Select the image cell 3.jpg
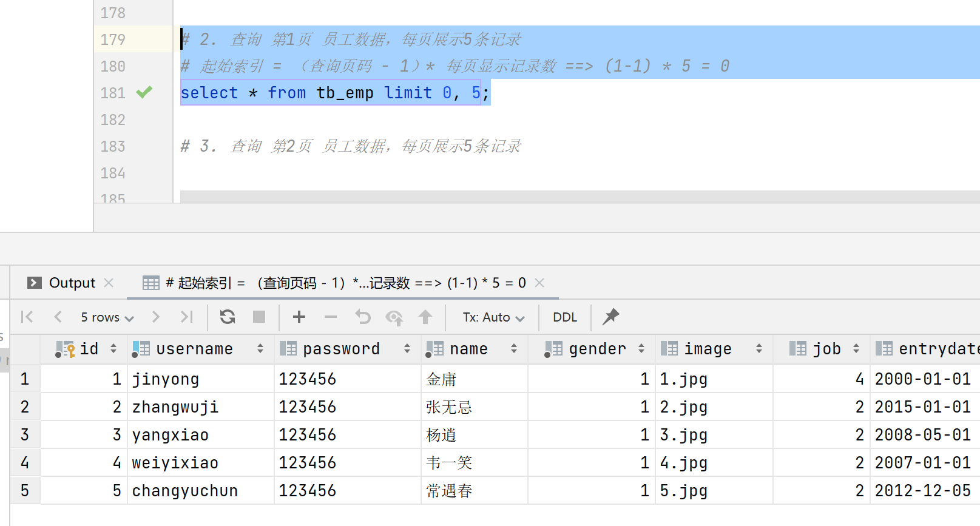The image size is (980, 526). [x=714, y=435]
